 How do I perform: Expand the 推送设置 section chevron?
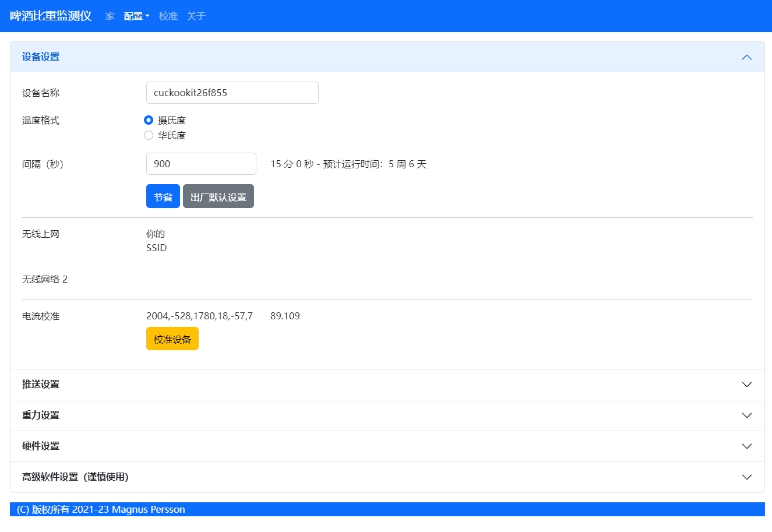pyautogui.click(x=746, y=385)
